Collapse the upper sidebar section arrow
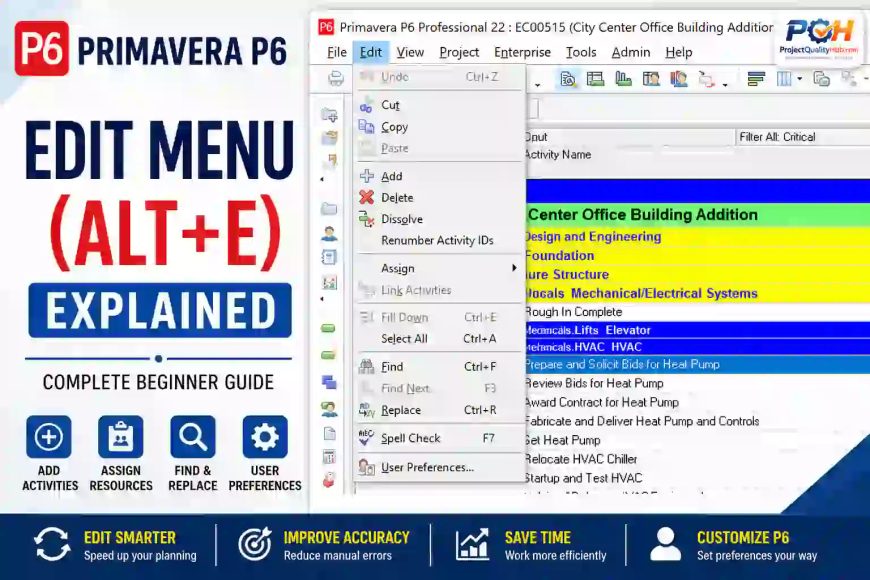 322,179
